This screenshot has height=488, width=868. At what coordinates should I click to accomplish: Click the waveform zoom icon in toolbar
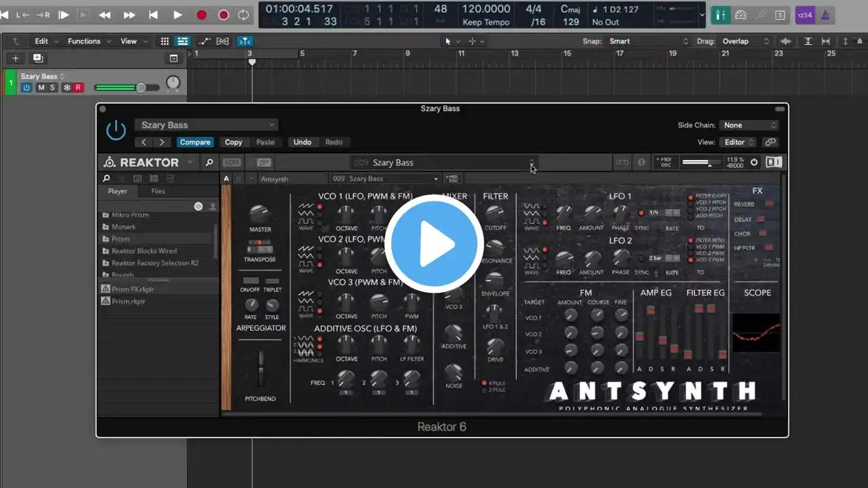(x=786, y=41)
